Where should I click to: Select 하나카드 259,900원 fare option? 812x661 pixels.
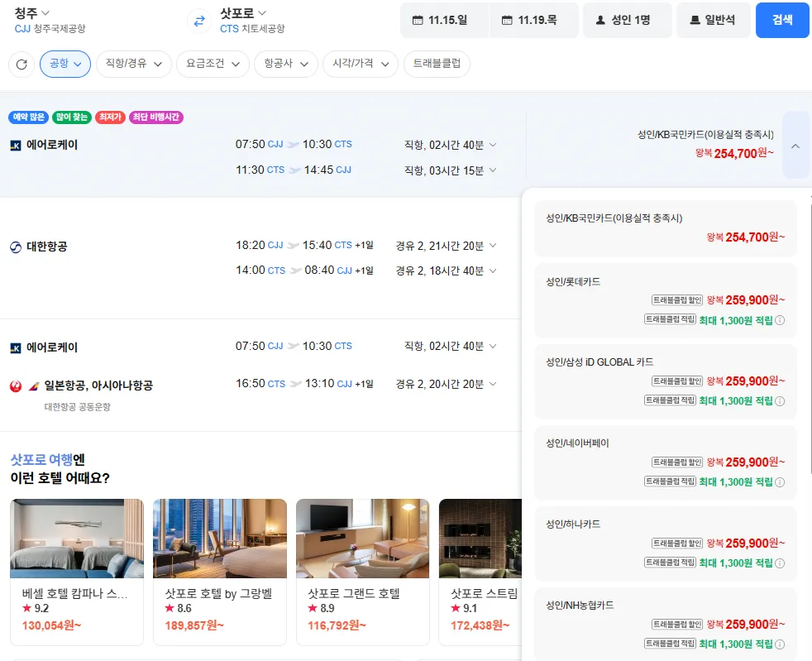coord(666,544)
